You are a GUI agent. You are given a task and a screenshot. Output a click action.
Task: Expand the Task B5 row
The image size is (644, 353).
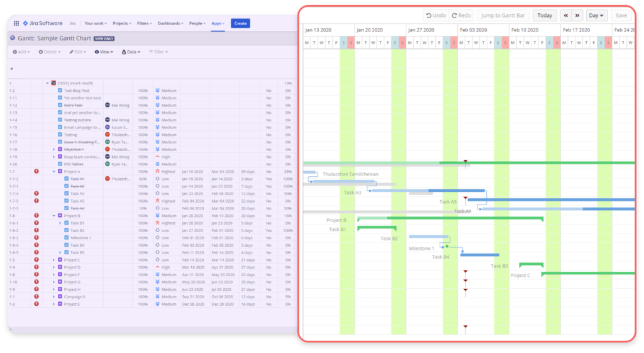60,252
